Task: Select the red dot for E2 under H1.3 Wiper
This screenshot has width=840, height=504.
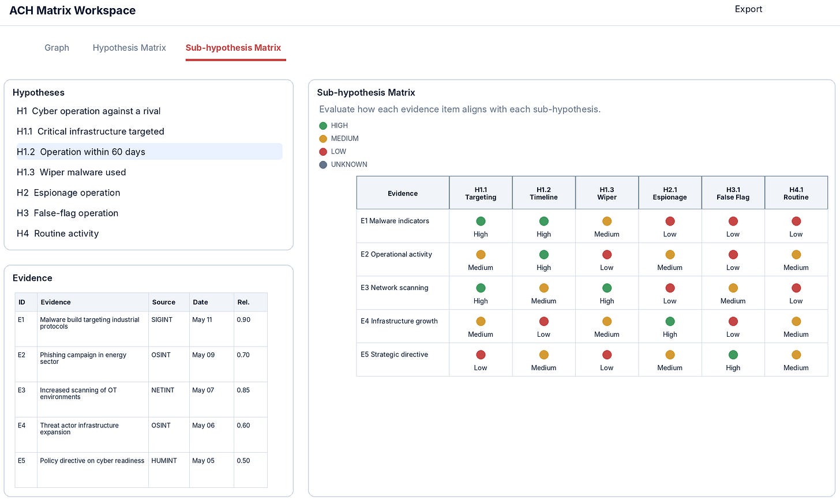Action: 607,254
